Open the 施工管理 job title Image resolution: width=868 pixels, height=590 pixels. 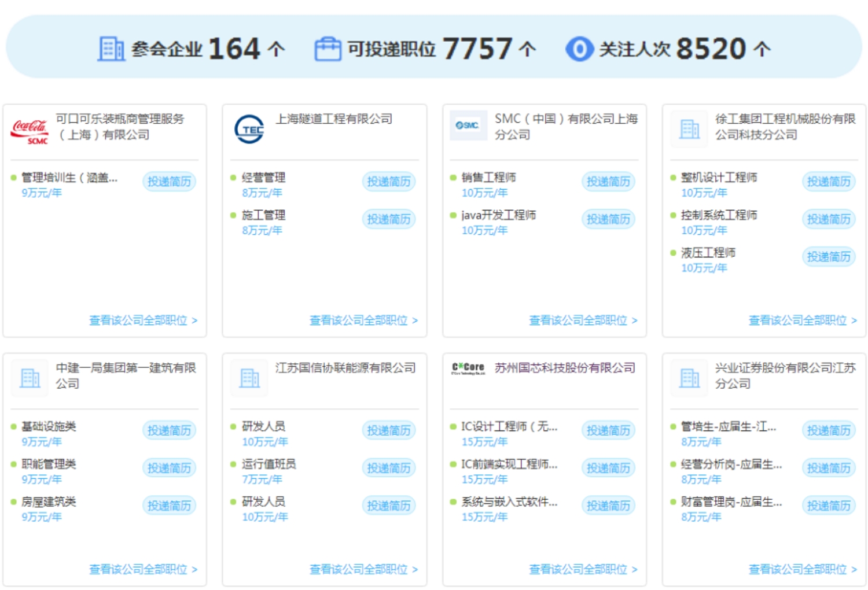click(263, 215)
